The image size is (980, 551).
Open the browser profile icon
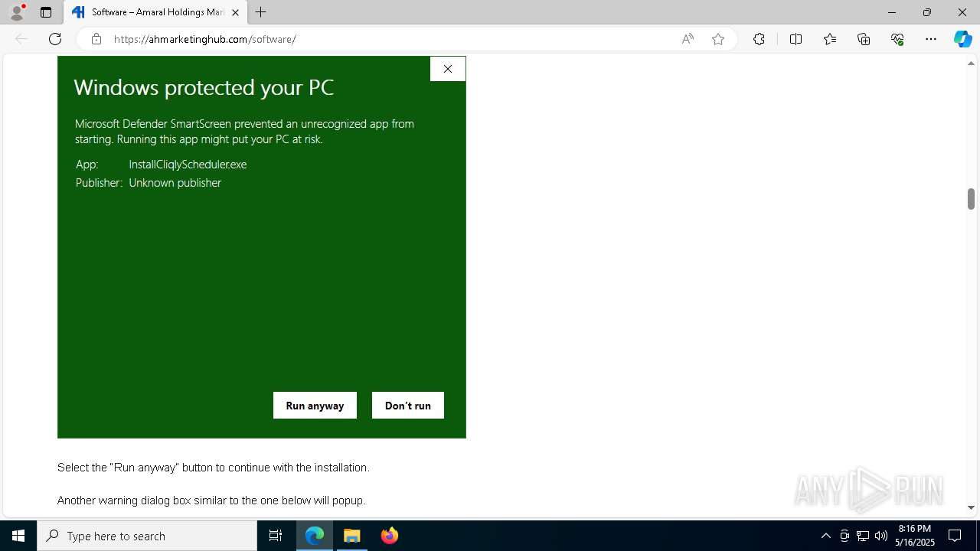point(17,12)
